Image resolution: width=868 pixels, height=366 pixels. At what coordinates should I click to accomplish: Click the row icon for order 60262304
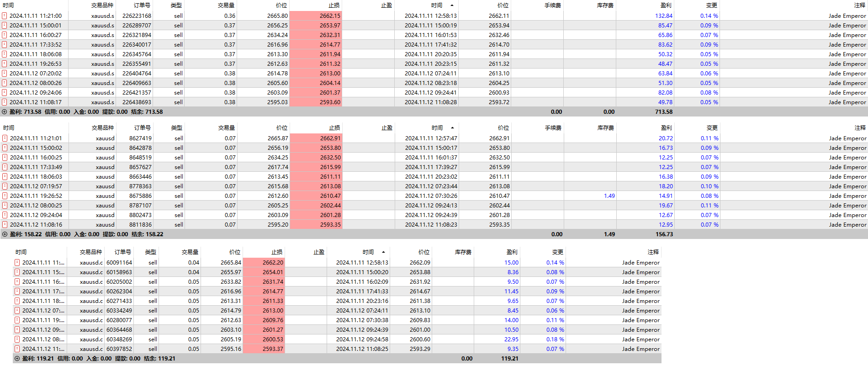(x=17, y=291)
